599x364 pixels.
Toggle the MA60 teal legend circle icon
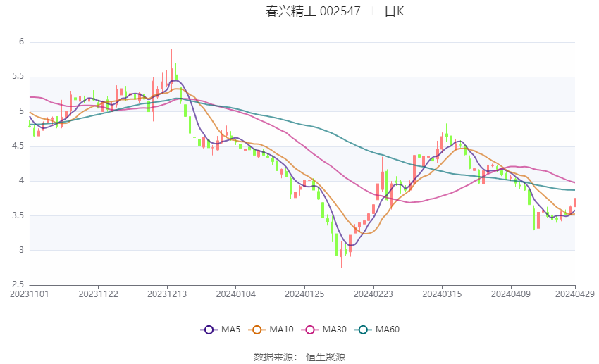tap(363, 330)
